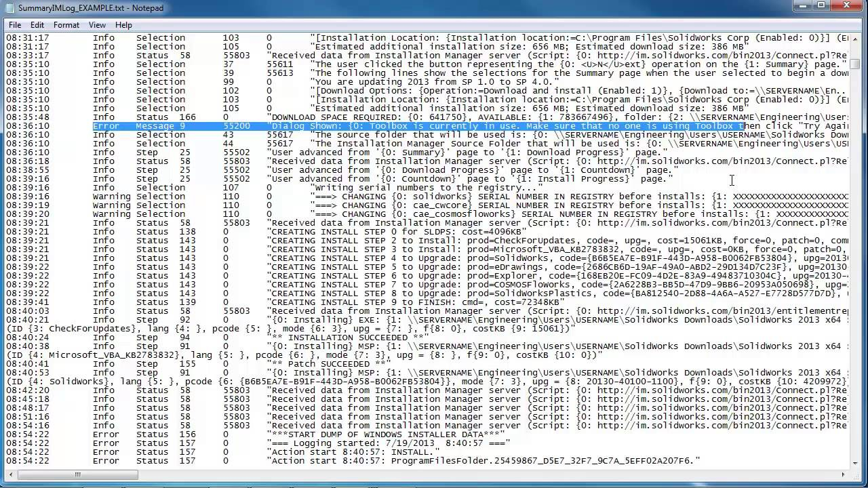The height and width of the screenshot is (488, 868).
Task: Click the 08:42:20 timestamp
Action: pos(28,390)
